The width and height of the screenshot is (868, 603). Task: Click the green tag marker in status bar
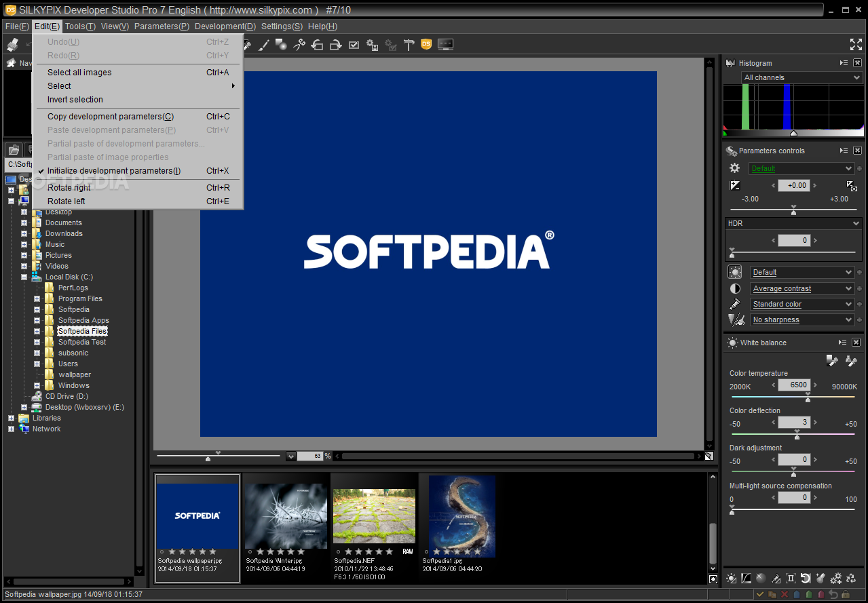(809, 595)
